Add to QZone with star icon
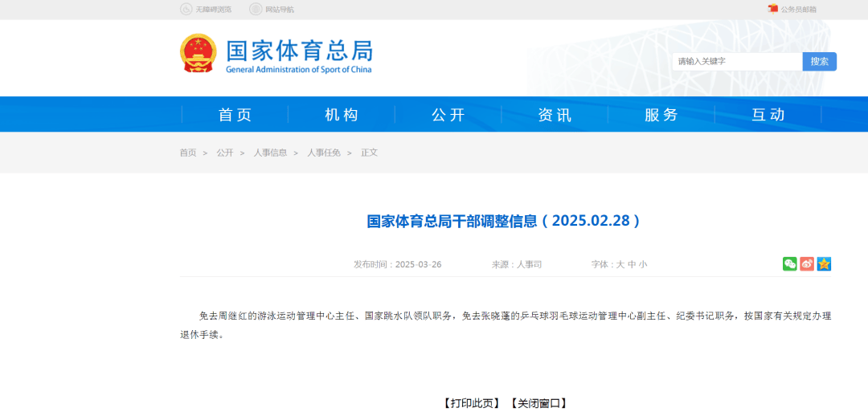Image resolution: width=868 pixels, height=416 pixels. click(824, 264)
